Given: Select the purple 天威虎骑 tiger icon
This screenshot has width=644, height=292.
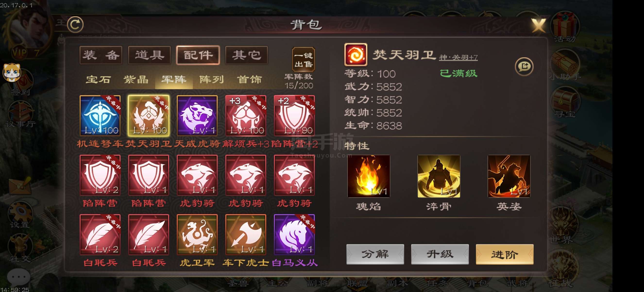Looking at the screenshot, I should pyautogui.click(x=197, y=115).
